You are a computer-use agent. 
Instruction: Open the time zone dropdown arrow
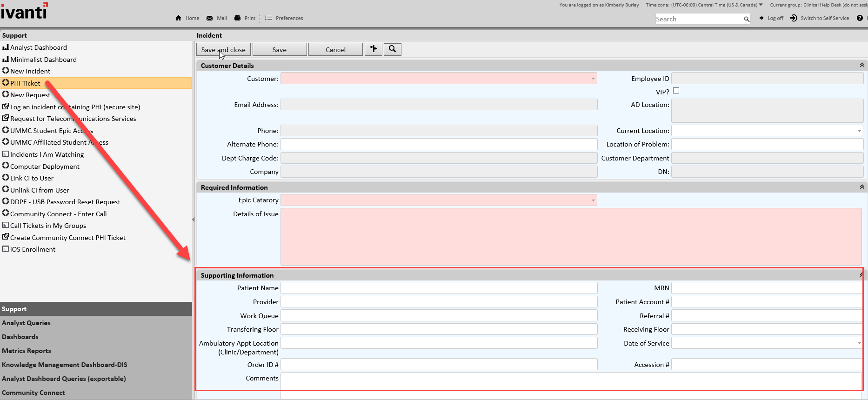761,5
